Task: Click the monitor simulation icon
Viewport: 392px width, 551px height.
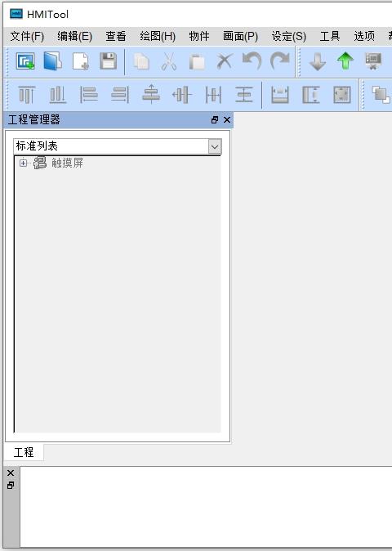Action: 373,61
